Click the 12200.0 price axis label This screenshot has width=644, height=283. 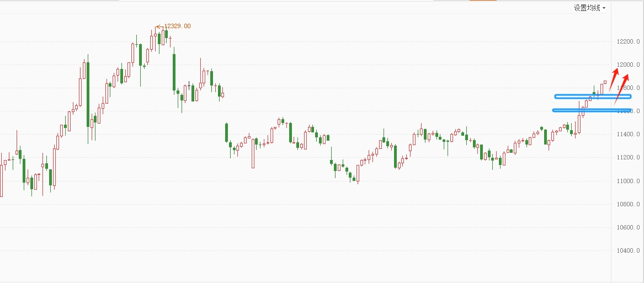click(x=629, y=41)
